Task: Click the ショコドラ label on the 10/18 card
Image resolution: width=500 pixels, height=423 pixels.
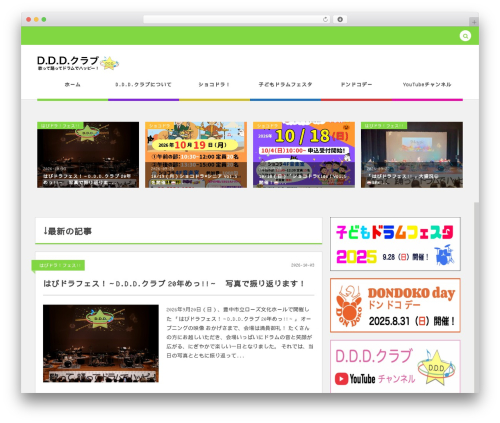Action: (268, 126)
